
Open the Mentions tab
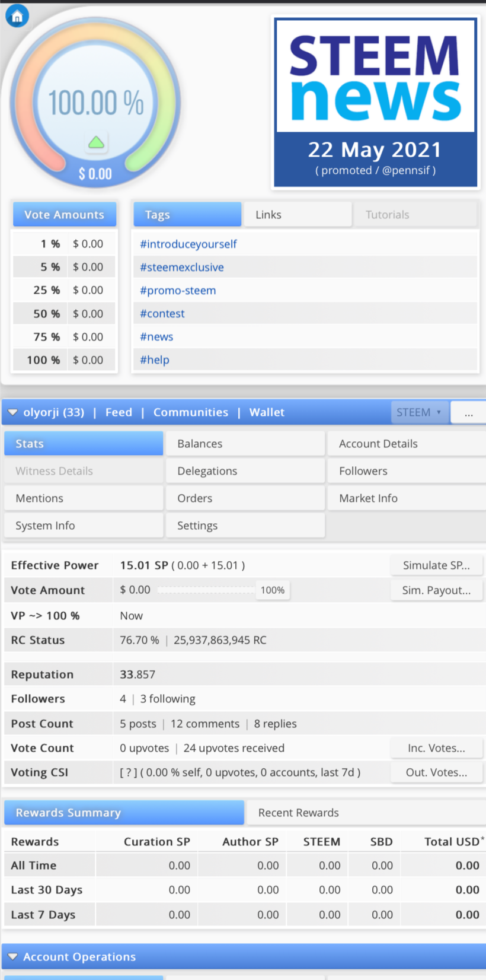(84, 498)
